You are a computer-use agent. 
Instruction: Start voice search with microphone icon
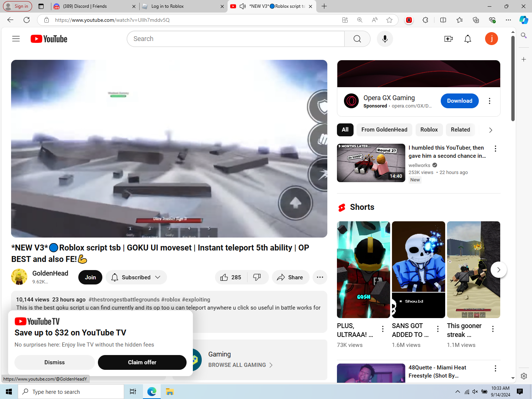pyautogui.click(x=385, y=39)
